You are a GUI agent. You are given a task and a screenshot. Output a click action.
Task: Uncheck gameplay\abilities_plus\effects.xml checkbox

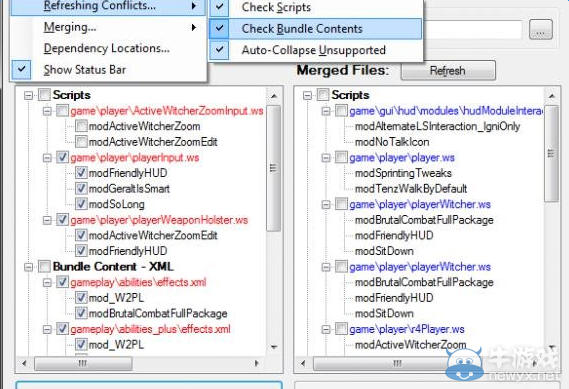(62, 329)
